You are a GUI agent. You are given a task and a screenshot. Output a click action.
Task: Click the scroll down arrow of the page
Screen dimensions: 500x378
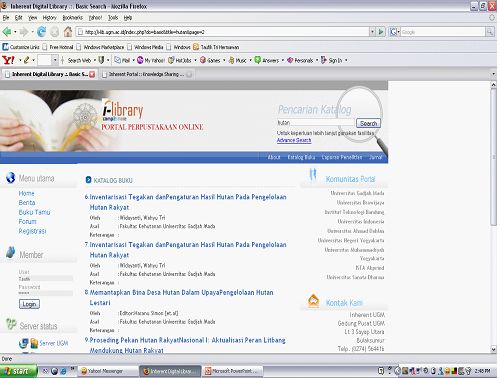click(x=494, y=349)
